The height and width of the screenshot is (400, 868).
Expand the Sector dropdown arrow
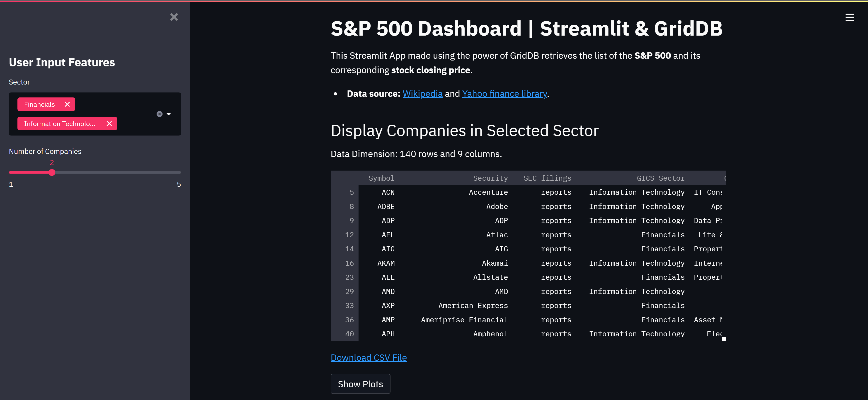pyautogui.click(x=168, y=114)
